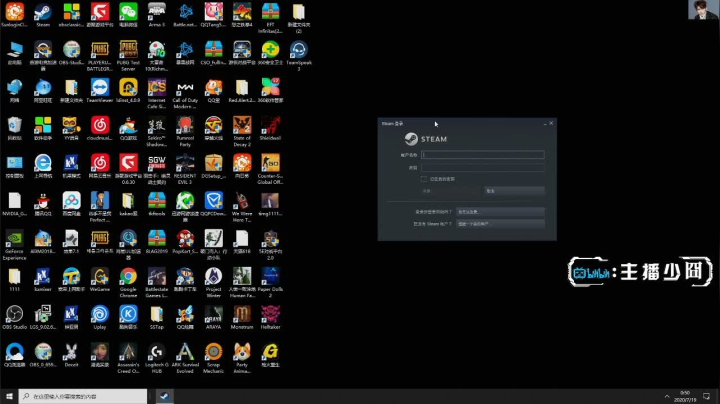Launch the Logitech G HUB shortcut
The width and height of the screenshot is (720, 404).
point(157,359)
